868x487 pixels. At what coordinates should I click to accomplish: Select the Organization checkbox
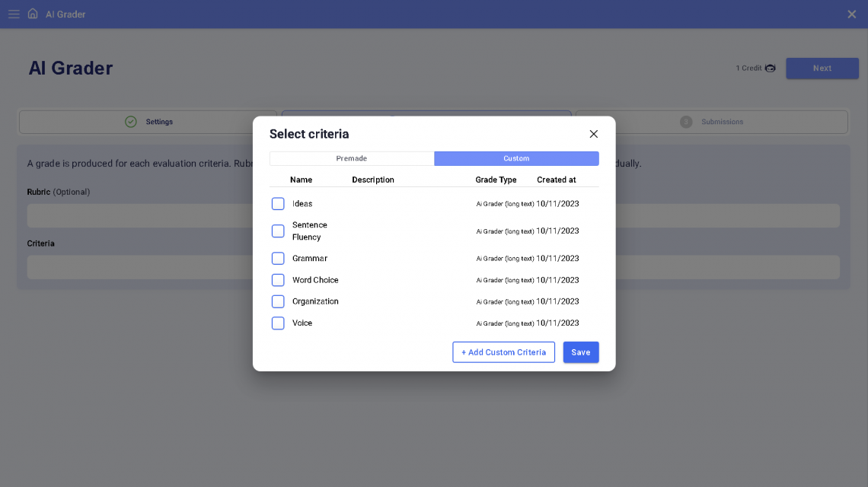click(277, 301)
